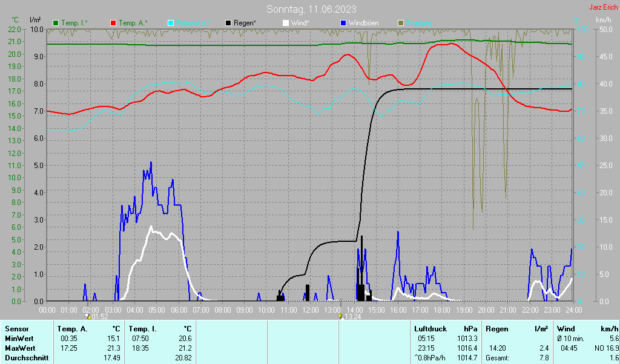This screenshot has width=620, height=364.
Task: Click the red Temp. A. legend square
Action: click(x=113, y=23)
